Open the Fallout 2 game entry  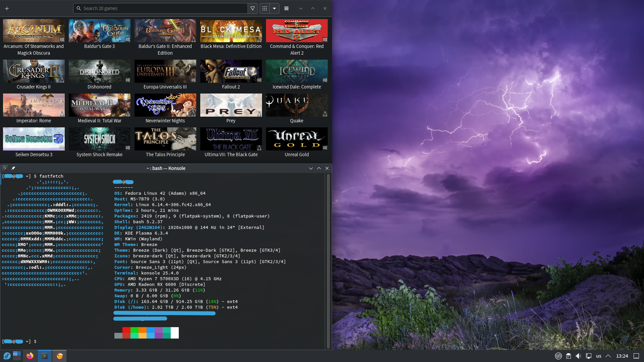pos(231,71)
